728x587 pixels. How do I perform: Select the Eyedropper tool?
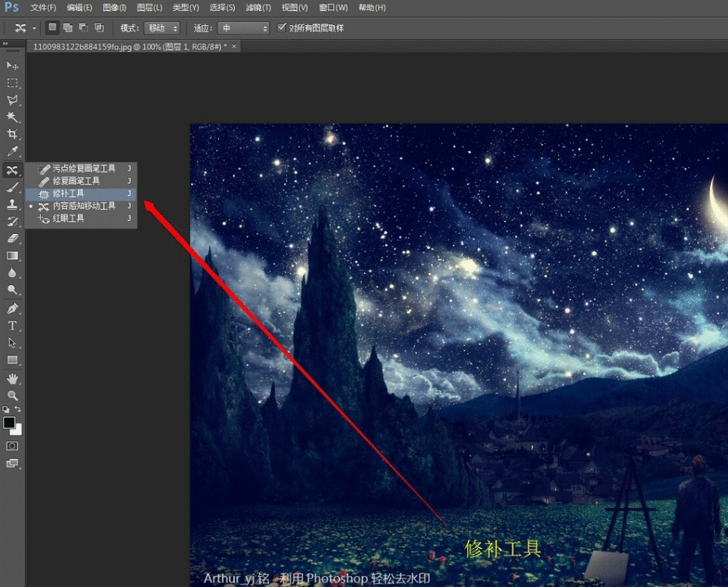13,152
